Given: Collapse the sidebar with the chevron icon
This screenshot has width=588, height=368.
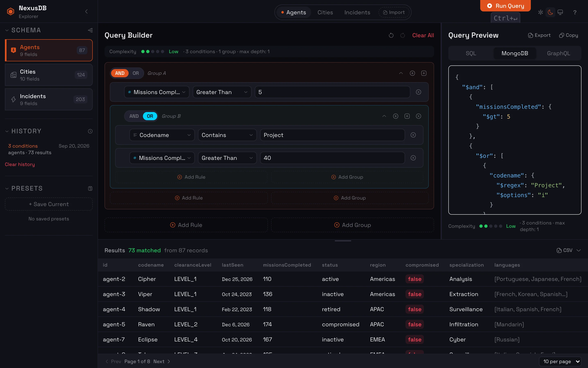Looking at the screenshot, I should [87, 11].
